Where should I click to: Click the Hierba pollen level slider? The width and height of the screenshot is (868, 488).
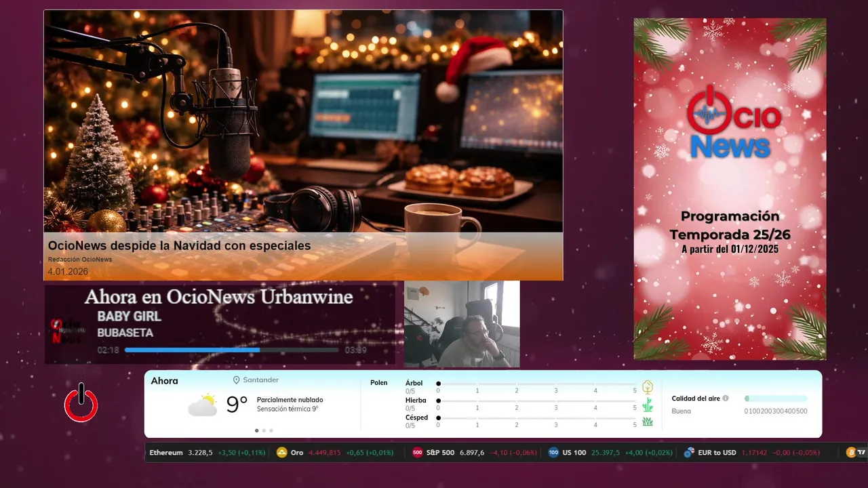coord(537,401)
